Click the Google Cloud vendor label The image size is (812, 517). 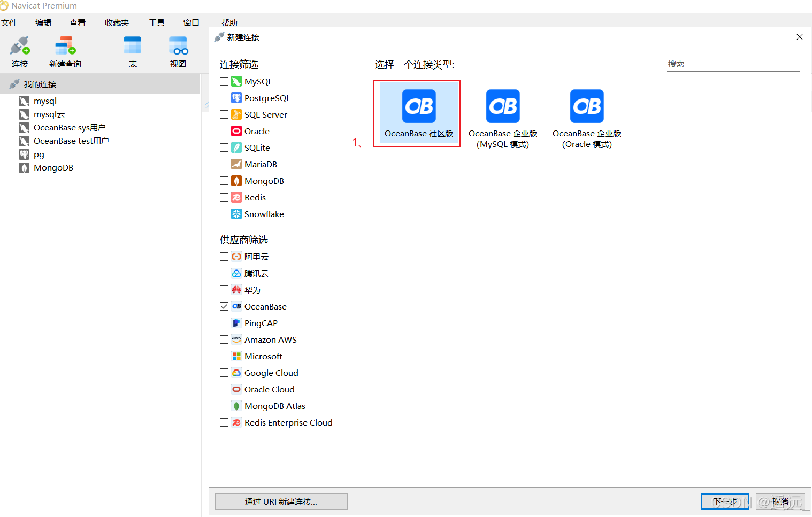click(271, 373)
